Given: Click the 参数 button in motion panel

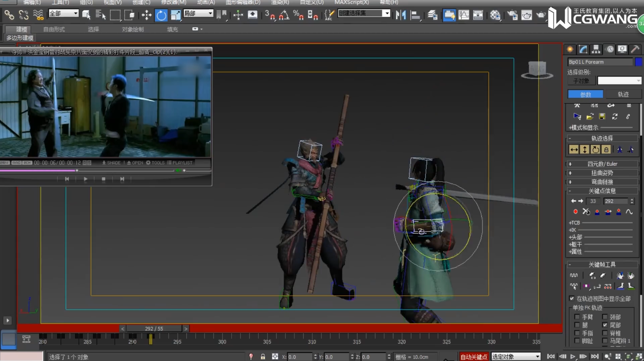Looking at the screenshot, I should click(x=585, y=94).
